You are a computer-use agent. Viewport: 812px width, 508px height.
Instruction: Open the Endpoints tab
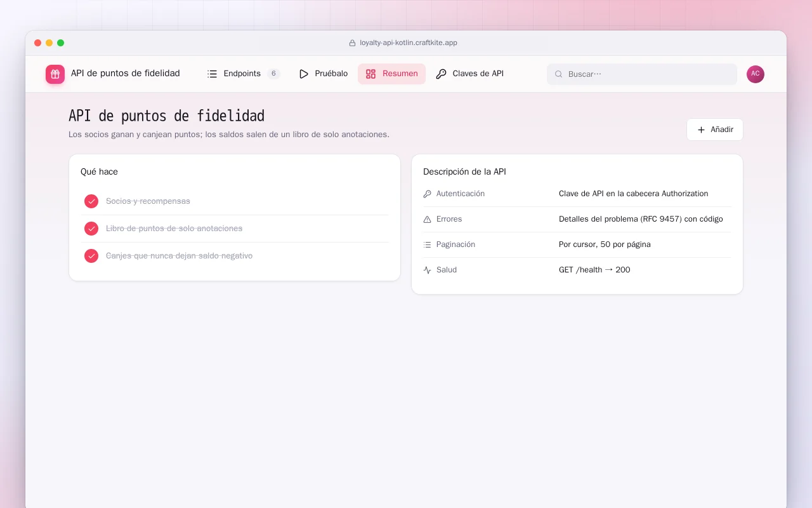pos(244,74)
